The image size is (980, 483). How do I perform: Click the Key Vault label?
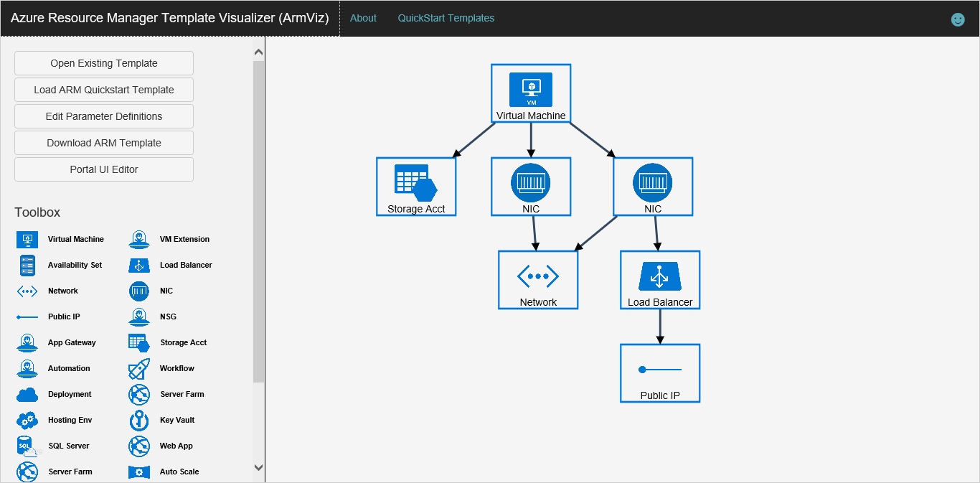177,420
